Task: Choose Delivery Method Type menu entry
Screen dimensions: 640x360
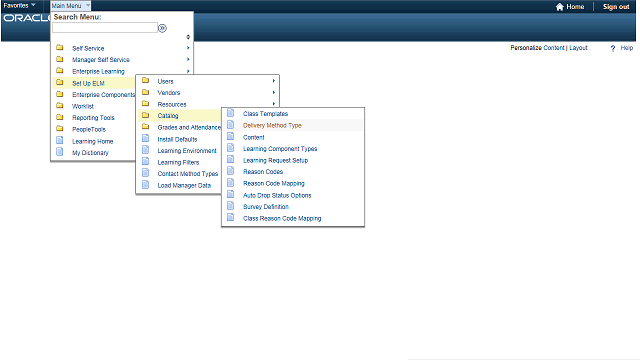Action: pyautogui.click(x=272, y=126)
